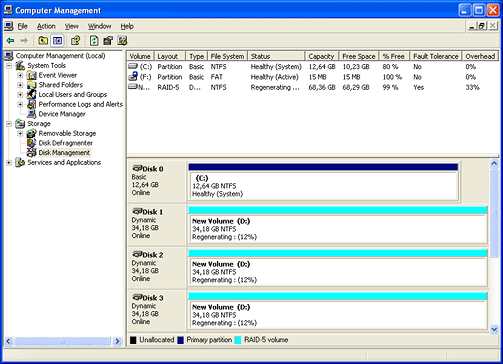Click tree pane scroll right arrow

pos(117,341)
